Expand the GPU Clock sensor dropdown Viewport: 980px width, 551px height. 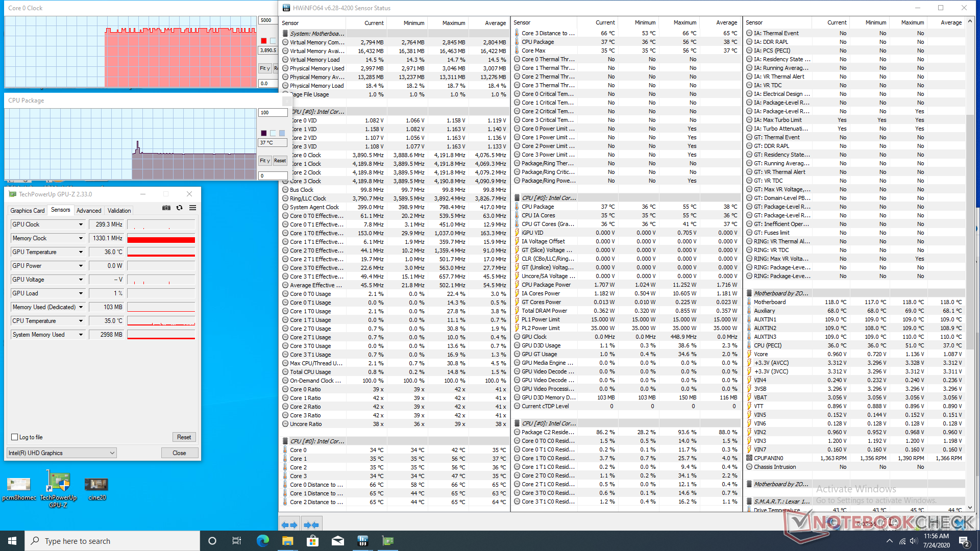(x=81, y=224)
